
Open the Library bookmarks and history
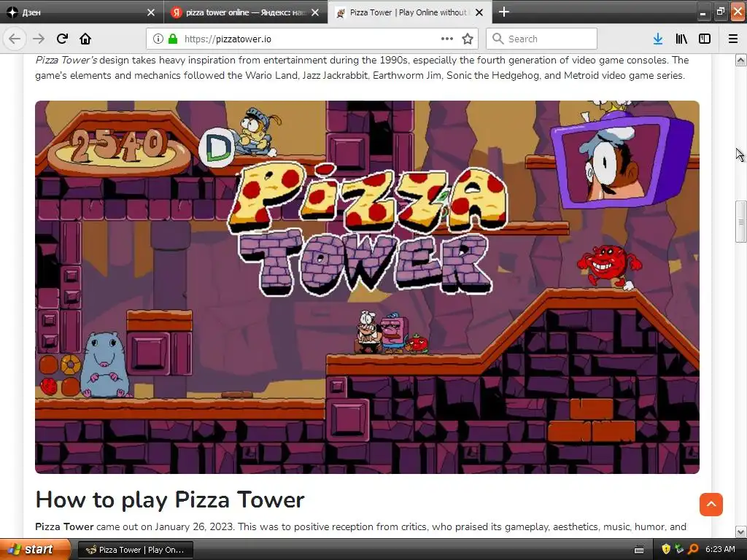point(681,39)
